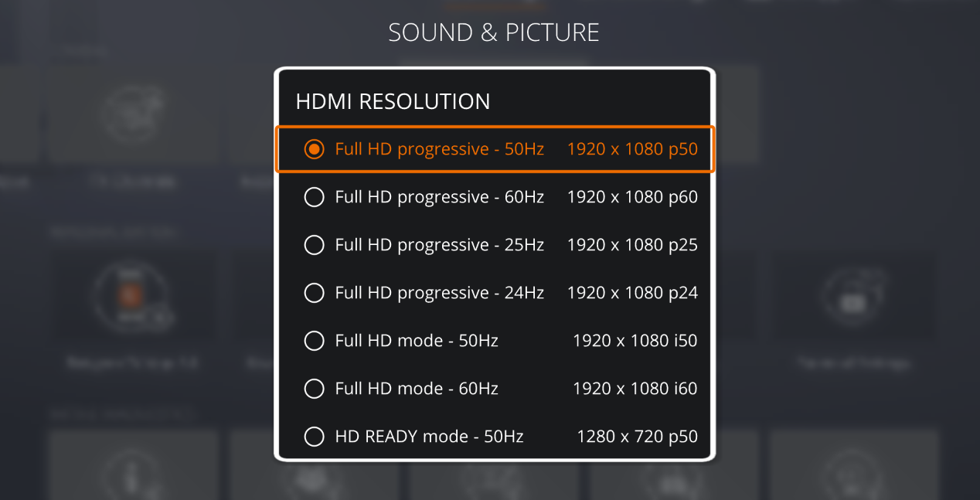Viewport: 980px width, 500px height.
Task: Select the 1280 x 720 p50 resolution text
Action: tap(638, 437)
